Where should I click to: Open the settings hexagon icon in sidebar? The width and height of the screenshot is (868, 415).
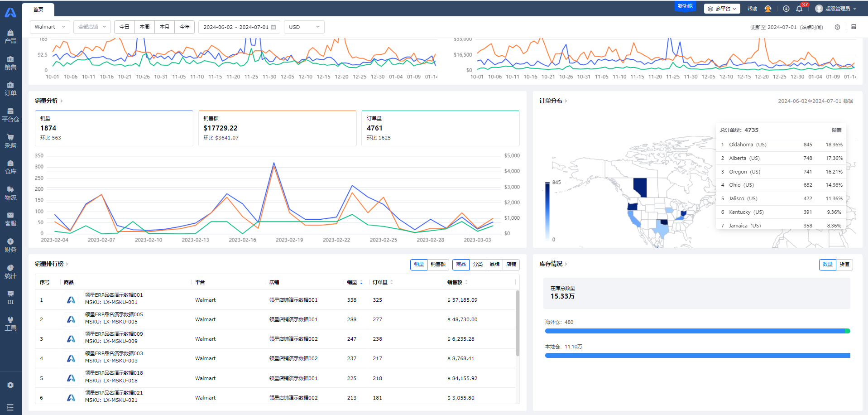point(10,385)
